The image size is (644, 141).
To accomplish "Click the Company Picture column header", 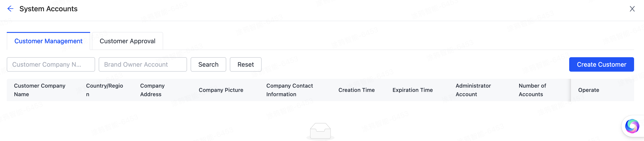I will point(221,90).
